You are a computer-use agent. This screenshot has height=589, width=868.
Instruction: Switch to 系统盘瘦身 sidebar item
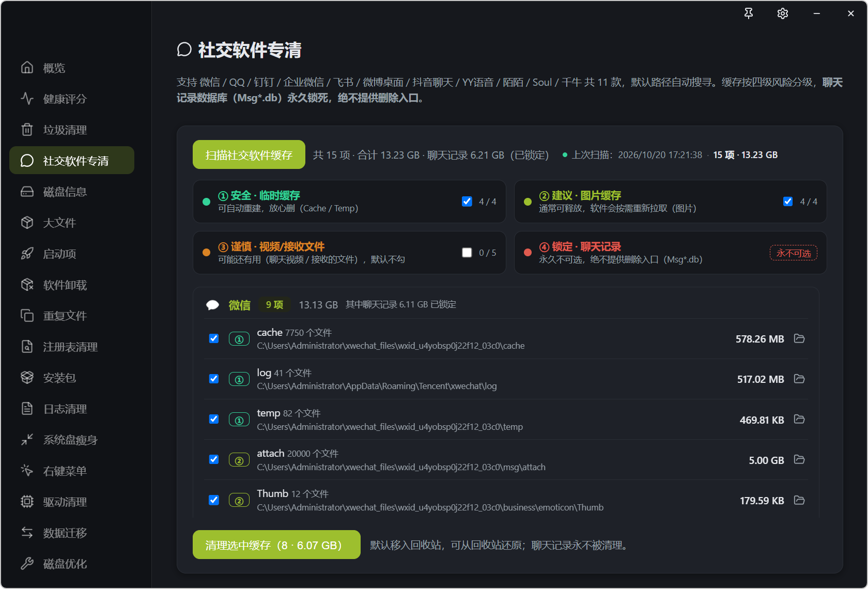pyautogui.click(x=72, y=440)
